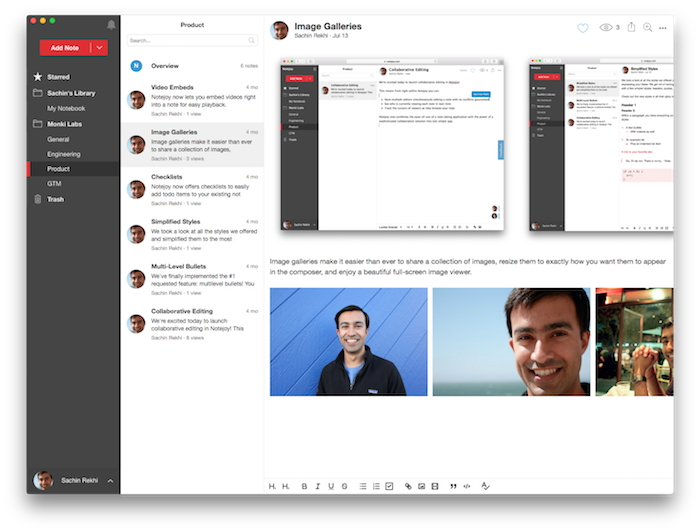Click the insert image icon
The height and width of the screenshot is (532, 700).
[421, 486]
